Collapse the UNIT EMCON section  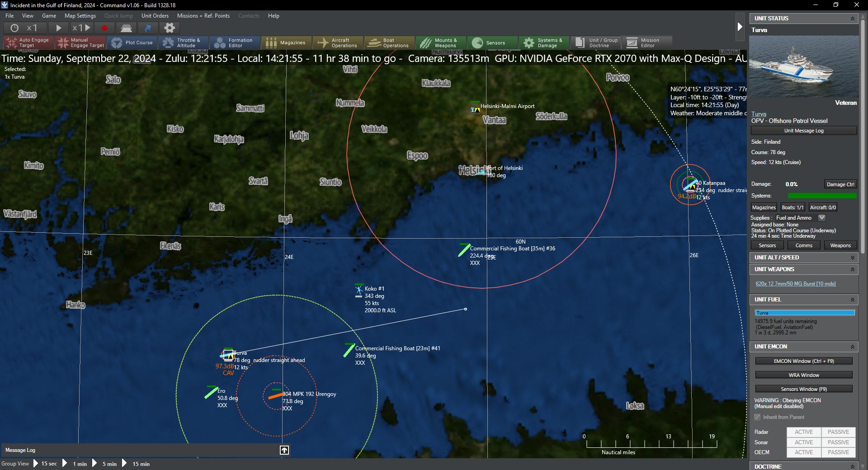(852, 347)
